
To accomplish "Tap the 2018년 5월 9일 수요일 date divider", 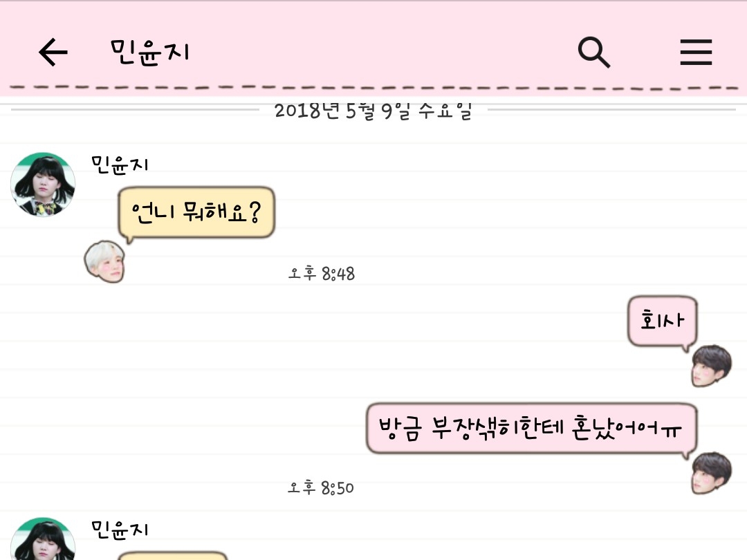I will (x=373, y=111).
